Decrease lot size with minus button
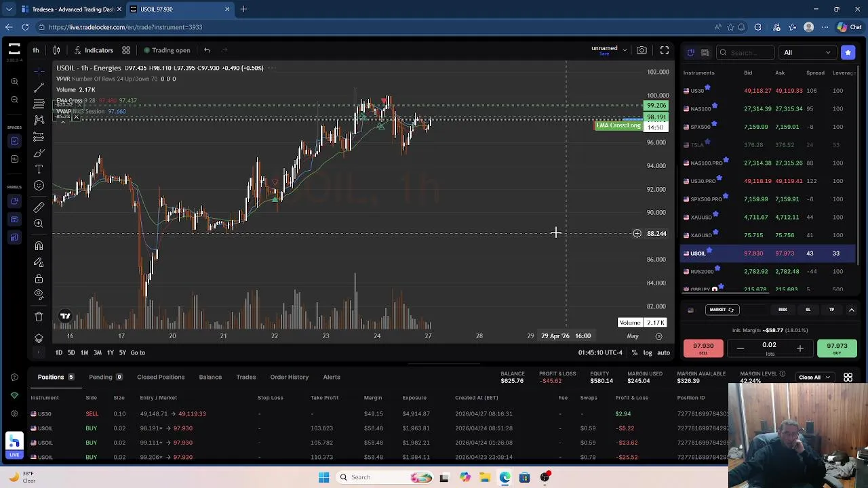The width and height of the screenshot is (868, 488). click(x=740, y=348)
